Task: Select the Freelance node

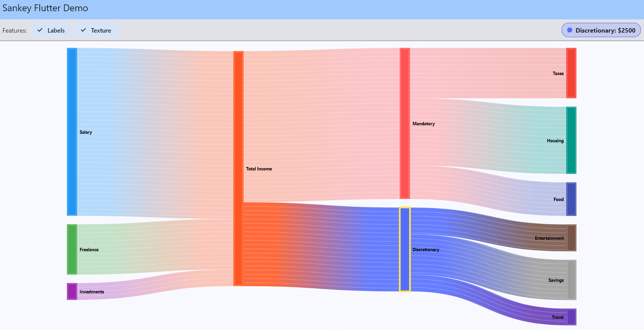Action: click(72, 249)
